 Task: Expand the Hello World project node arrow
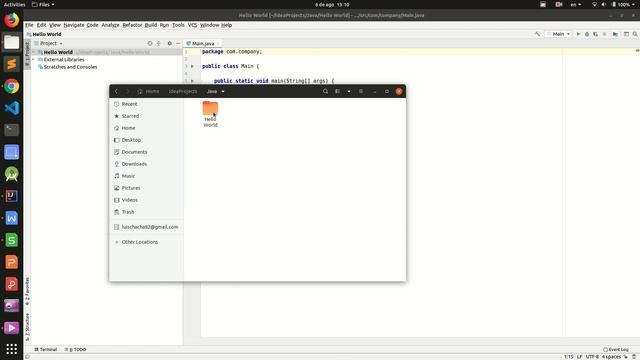pos(33,52)
